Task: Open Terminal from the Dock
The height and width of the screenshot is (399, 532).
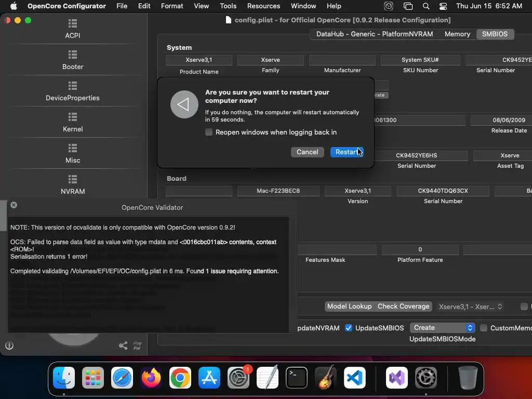Action: click(x=297, y=378)
